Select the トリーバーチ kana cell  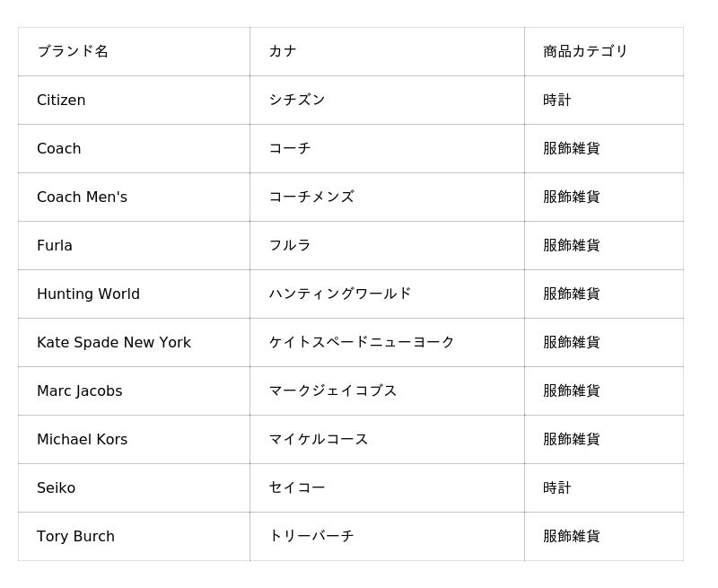pyautogui.click(x=311, y=536)
